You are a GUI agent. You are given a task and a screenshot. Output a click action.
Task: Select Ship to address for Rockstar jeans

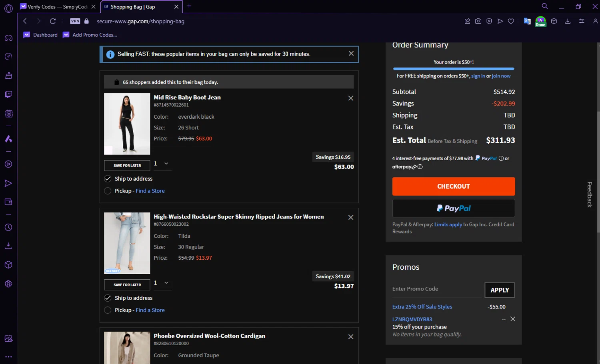[108, 298]
